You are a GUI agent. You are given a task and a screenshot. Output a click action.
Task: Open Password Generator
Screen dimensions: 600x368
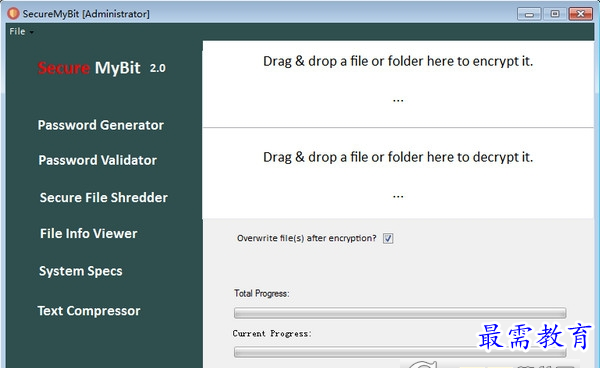coord(101,125)
